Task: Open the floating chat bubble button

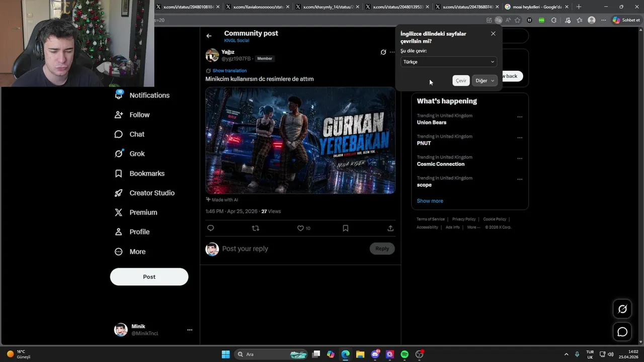Action: (x=622, y=332)
